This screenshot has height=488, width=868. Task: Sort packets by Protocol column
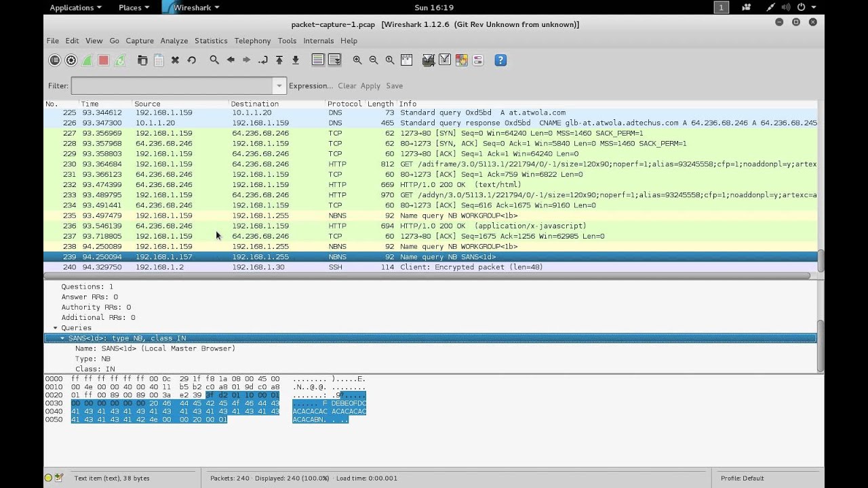344,104
